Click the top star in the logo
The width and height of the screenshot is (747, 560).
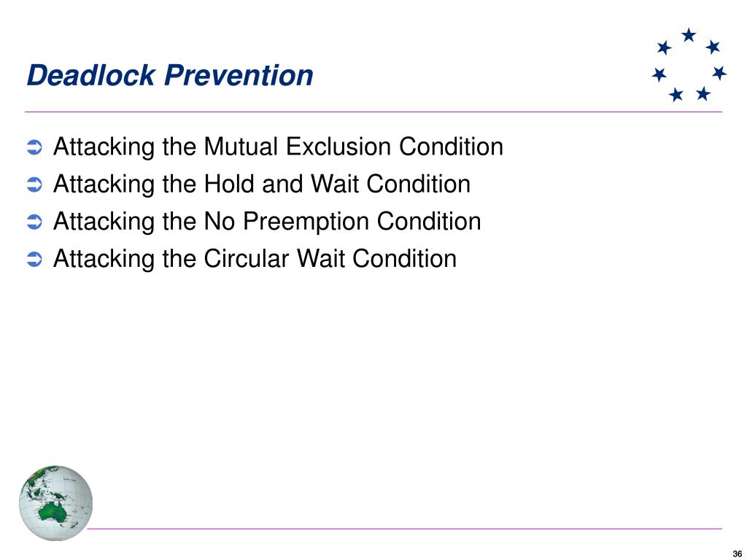[689, 35]
